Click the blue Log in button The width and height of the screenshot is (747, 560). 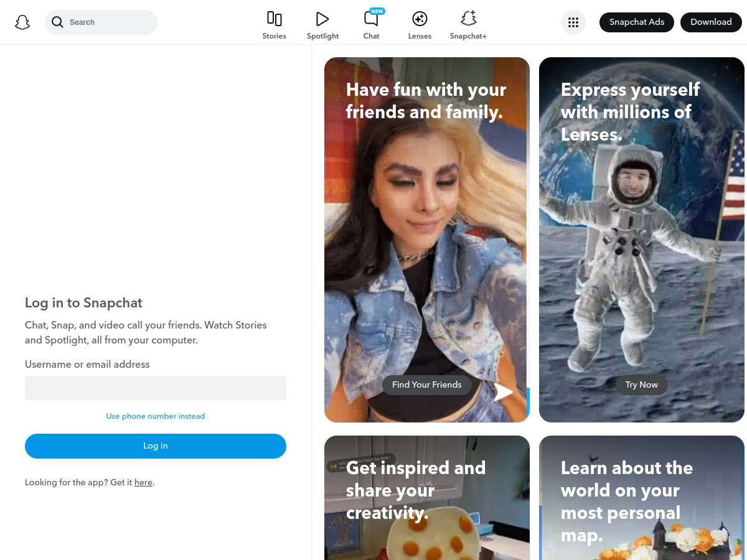(156, 446)
